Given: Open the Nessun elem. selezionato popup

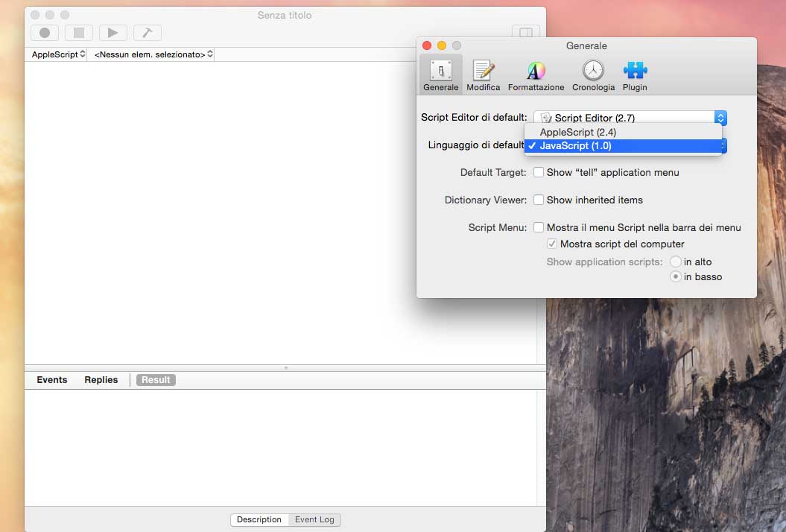Looking at the screenshot, I should 153,54.
